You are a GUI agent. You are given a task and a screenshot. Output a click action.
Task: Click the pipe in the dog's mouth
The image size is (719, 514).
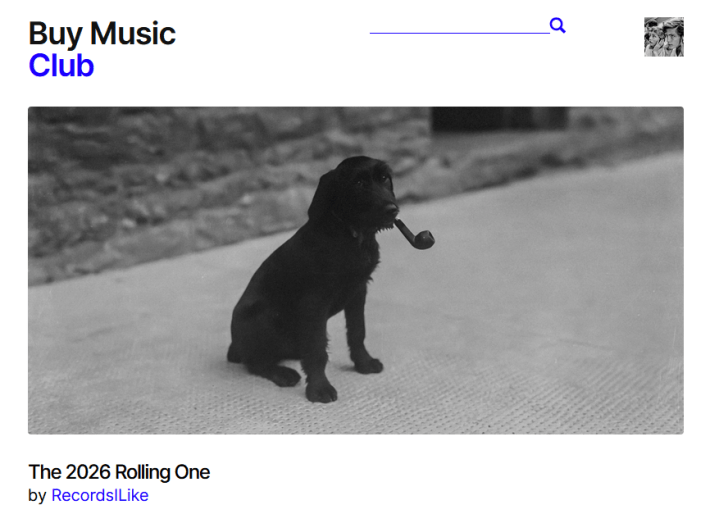pos(415,234)
